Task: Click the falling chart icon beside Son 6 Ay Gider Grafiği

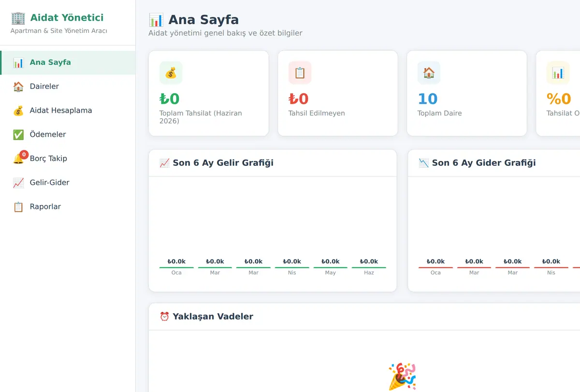Action: pyautogui.click(x=423, y=163)
